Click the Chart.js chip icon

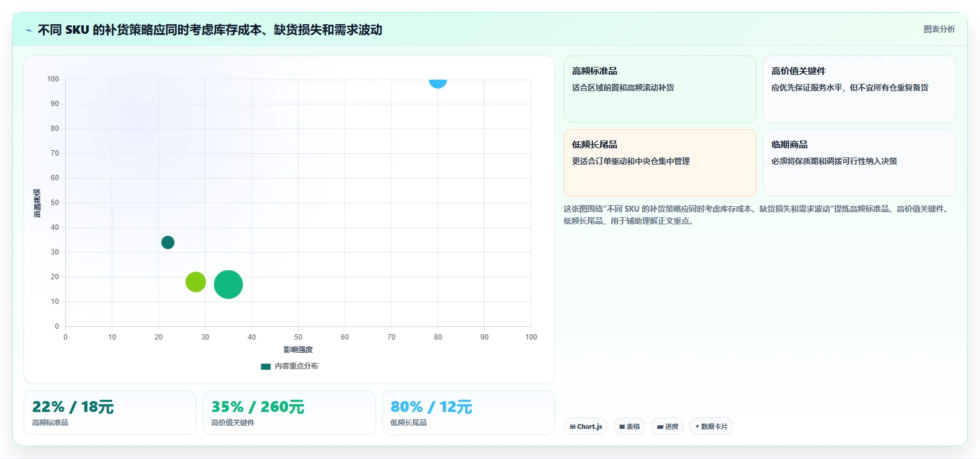click(573, 426)
